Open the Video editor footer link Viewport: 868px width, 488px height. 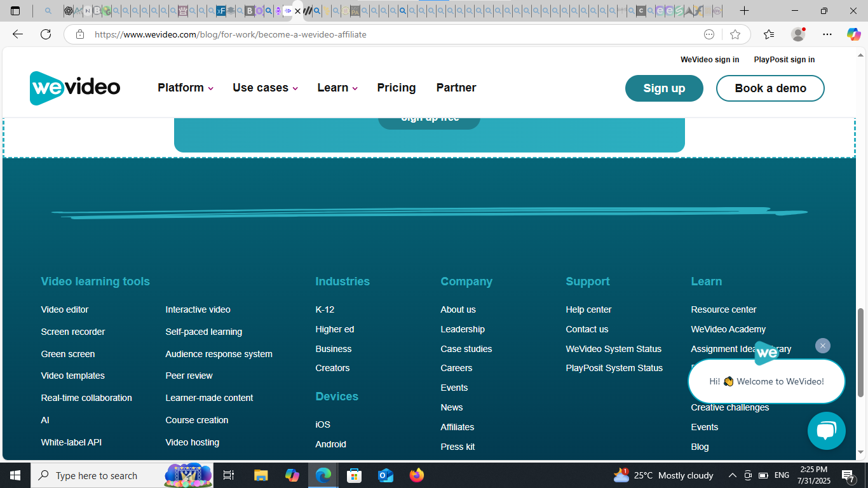pos(65,309)
